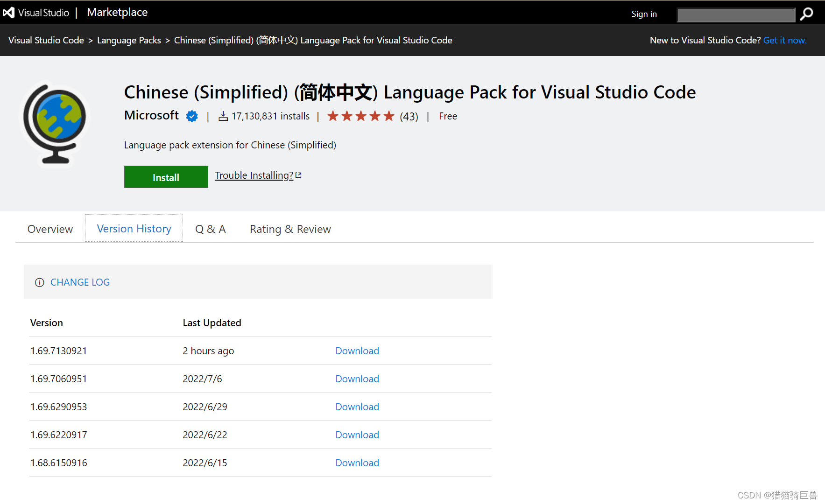Click the Visual Studio logo icon
825x504 pixels.
(9, 13)
